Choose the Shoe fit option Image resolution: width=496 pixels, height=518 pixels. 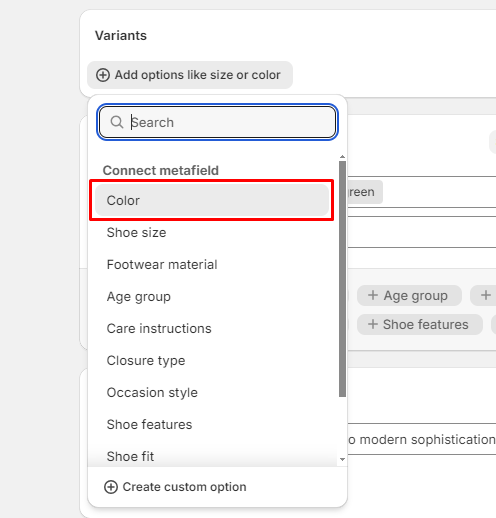pos(212,456)
